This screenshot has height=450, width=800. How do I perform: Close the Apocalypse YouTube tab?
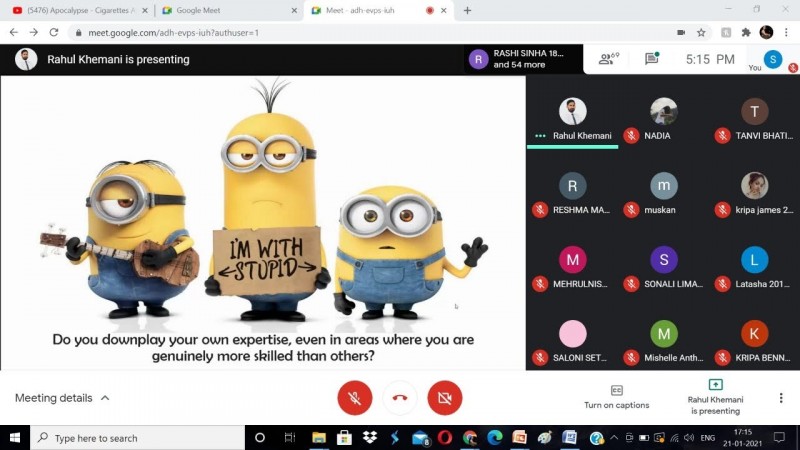tap(145, 10)
